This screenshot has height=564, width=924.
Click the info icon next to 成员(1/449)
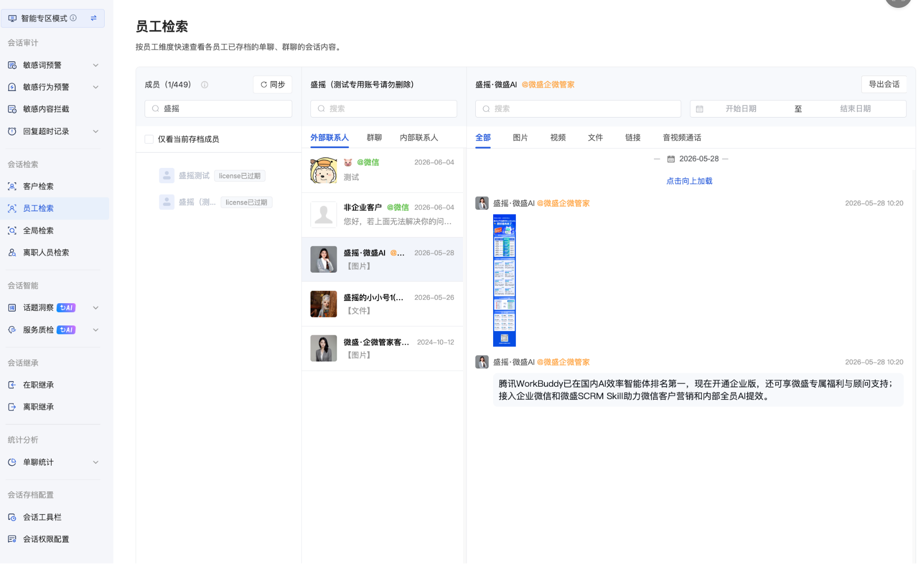[x=204, y=85]
